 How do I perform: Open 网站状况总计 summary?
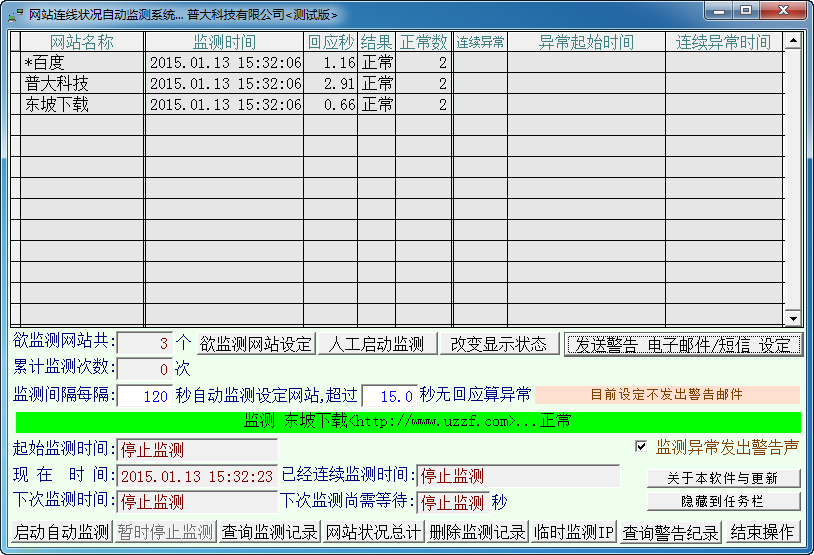pos(373,532)
